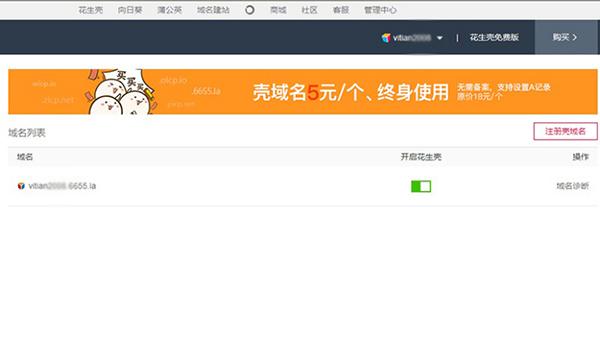600x363 pixels.
Task: Click the circular logo icon in nav bar
Action: 249,10
